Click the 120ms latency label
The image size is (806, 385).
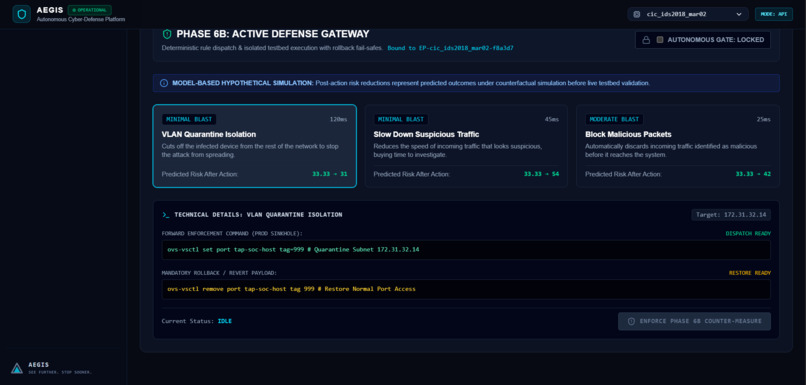click(338, 120)
